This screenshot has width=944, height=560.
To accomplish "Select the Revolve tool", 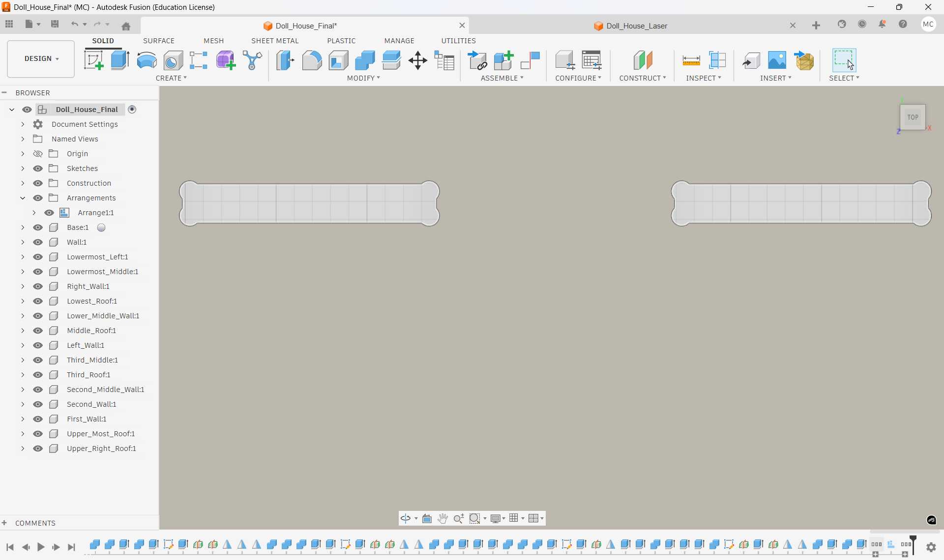I will coord(146,60).
